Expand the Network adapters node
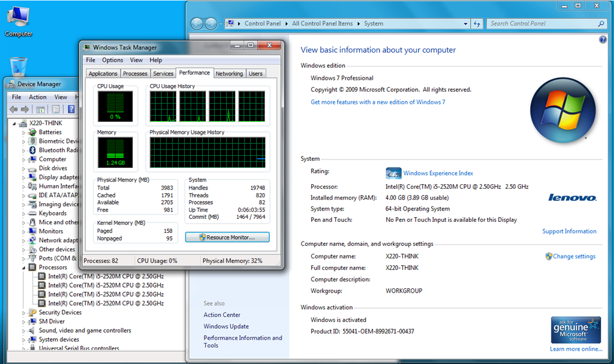This screenshot has height=364, width=614. point(23,240)
